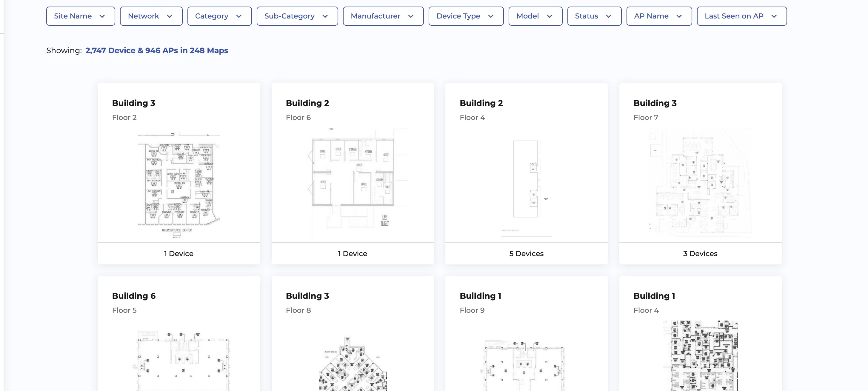Click the 5 Devices count label
The width and height of the screenshot is (868, 391).
pos(526,253)
